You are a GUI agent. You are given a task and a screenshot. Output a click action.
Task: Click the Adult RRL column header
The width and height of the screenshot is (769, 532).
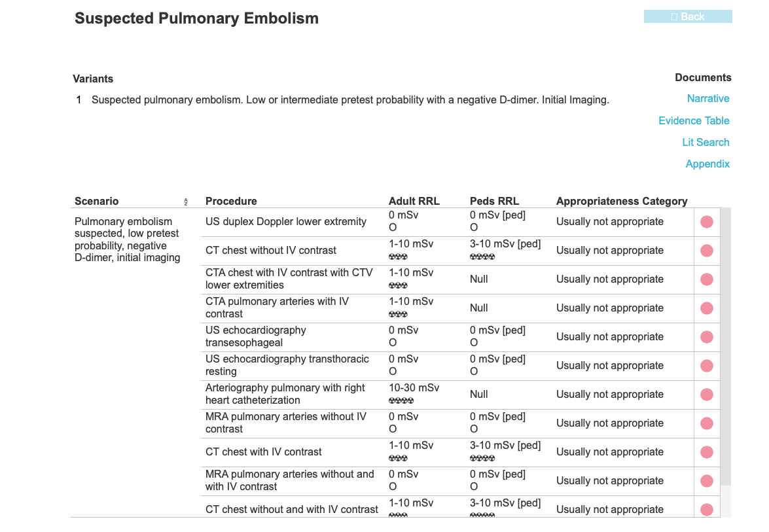[414, 201]
